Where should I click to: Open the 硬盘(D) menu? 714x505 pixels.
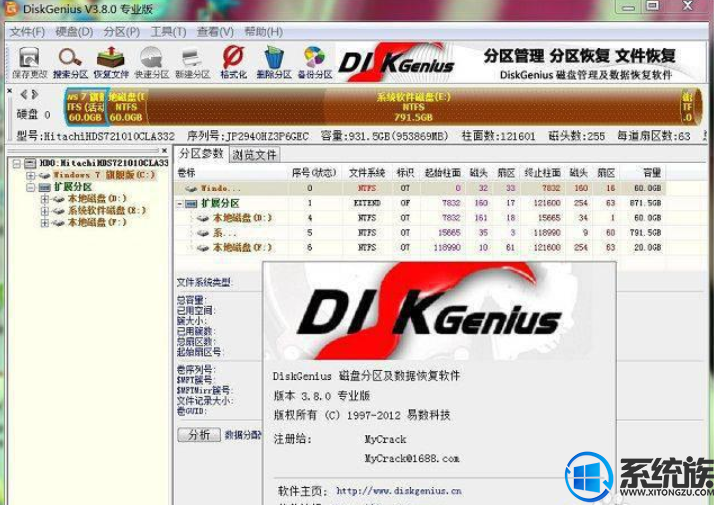click(74, 32)
